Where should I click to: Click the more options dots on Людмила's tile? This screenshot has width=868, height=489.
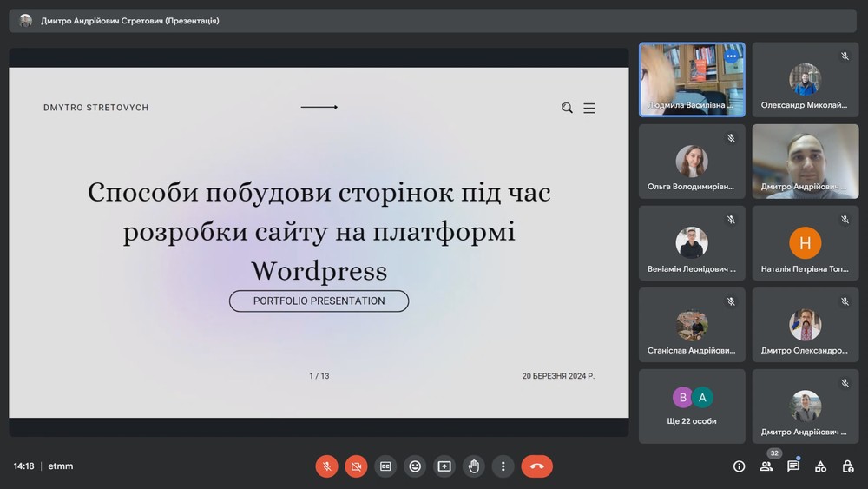click(731, 56)
